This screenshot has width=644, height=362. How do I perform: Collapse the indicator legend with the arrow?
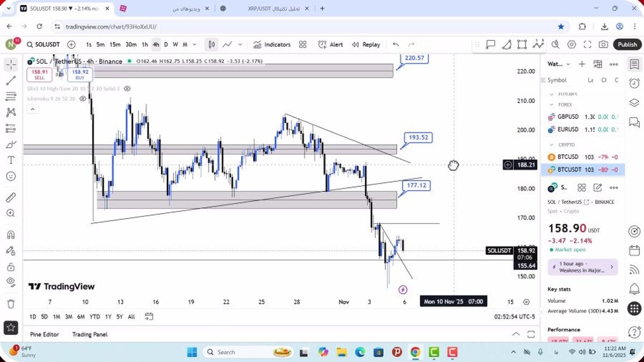click(32, 109)
